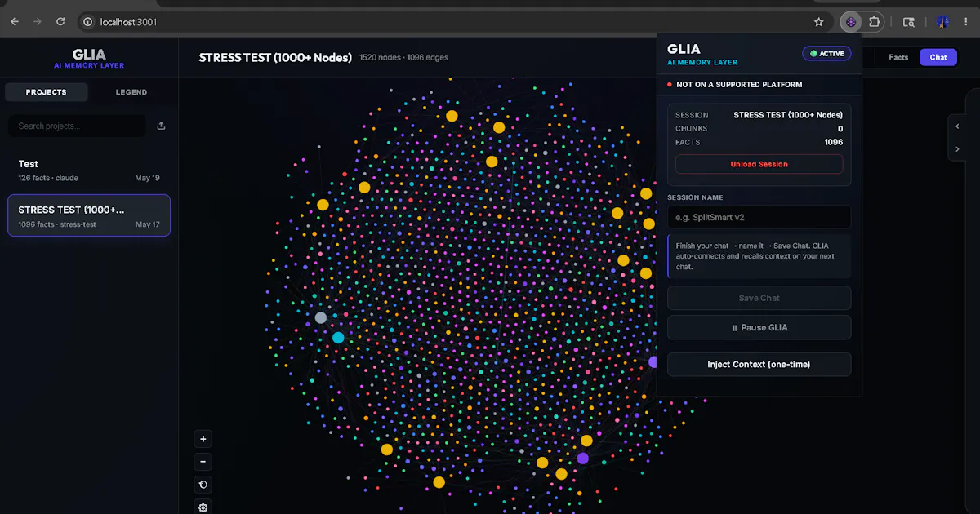Viewport: 980px width, 514px height.
Task: Click the GLIA extension icon in toolbar
Action: tap(851, 22)
